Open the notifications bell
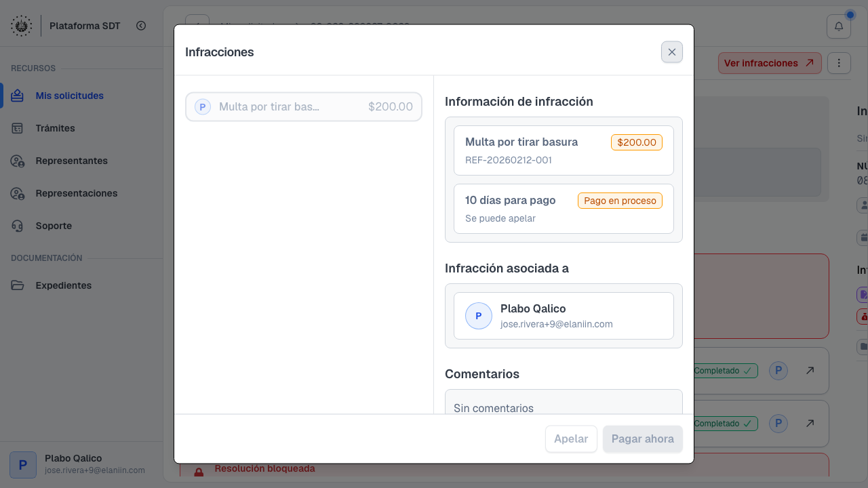Screen dimensions: 868x488 coord(839,26)
